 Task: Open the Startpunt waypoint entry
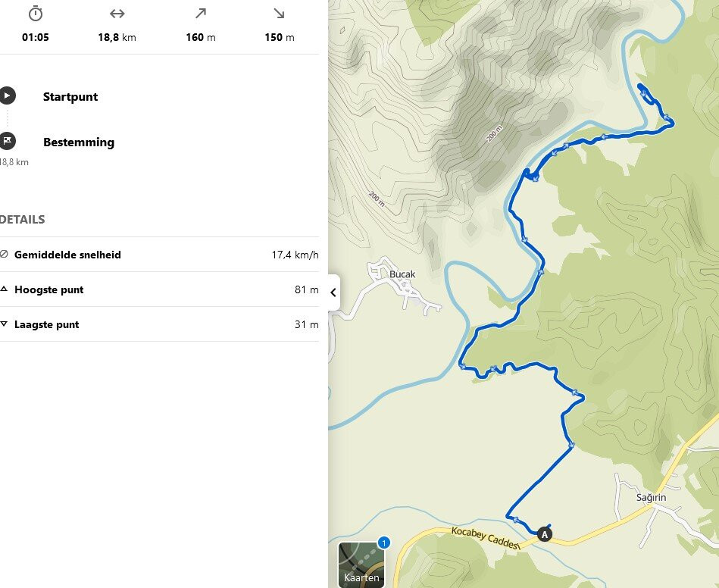point(70,97)
